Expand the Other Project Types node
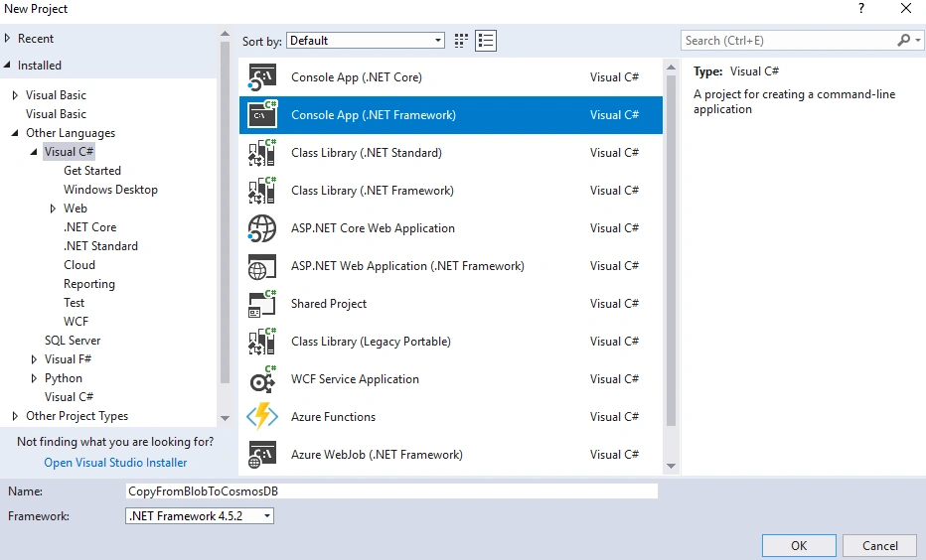The width and height of the screenshot is (926, 560). click(x=15, y=416)
